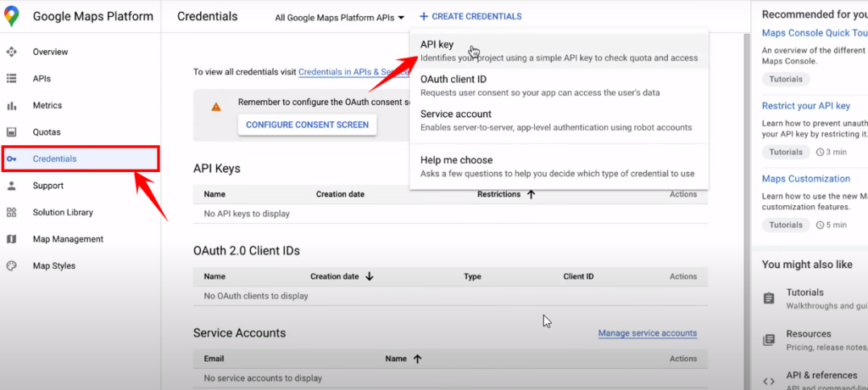Click the Solution Library grid icon
This screenshot has width=868, height=390.
click(x=11, y=212)
